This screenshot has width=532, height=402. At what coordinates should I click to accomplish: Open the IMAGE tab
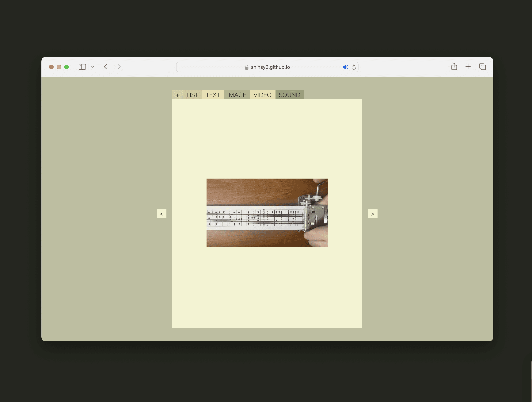(x=237, y=95)
